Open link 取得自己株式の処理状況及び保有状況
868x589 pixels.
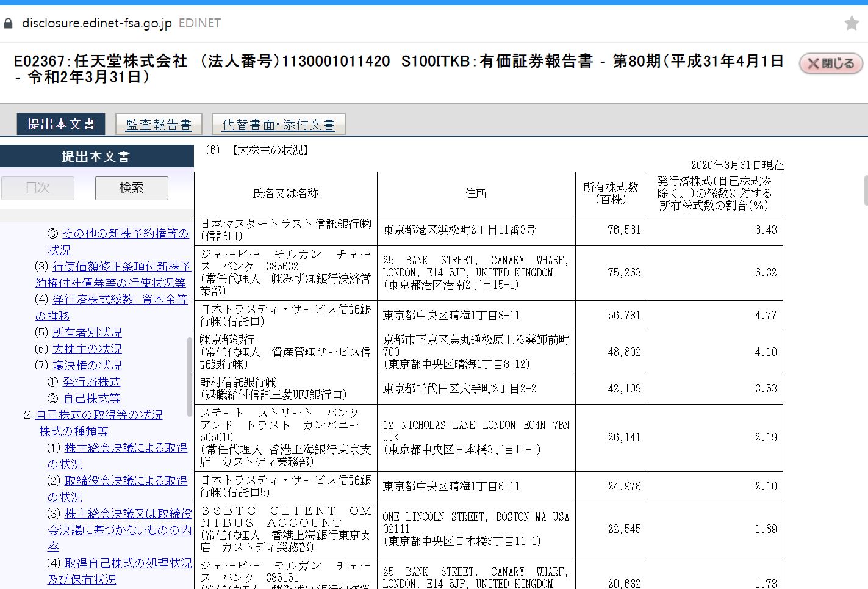[x=120, y=571]
